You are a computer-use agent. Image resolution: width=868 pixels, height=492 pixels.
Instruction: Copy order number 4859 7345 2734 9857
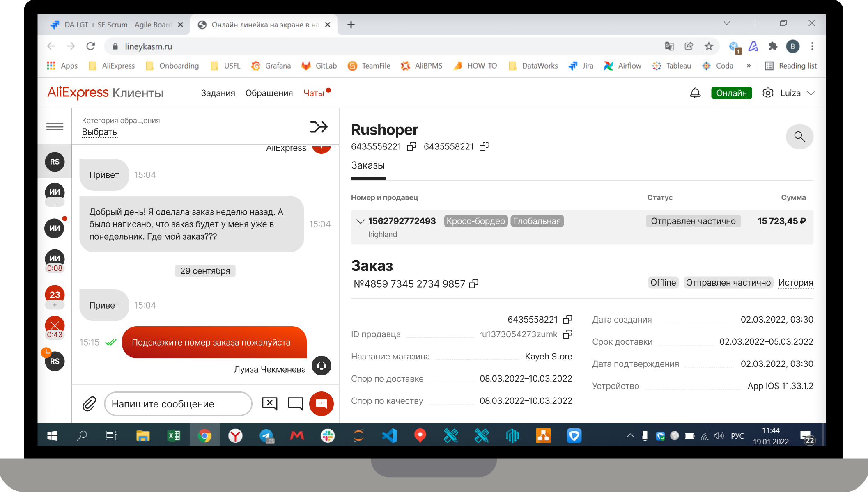pos(474,284)
